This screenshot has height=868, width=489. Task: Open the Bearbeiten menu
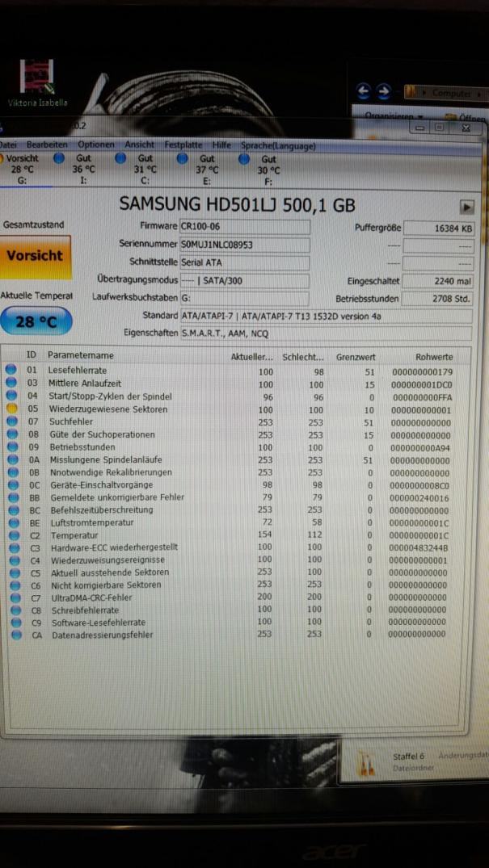pyautogui.click(x=47, y=145)
